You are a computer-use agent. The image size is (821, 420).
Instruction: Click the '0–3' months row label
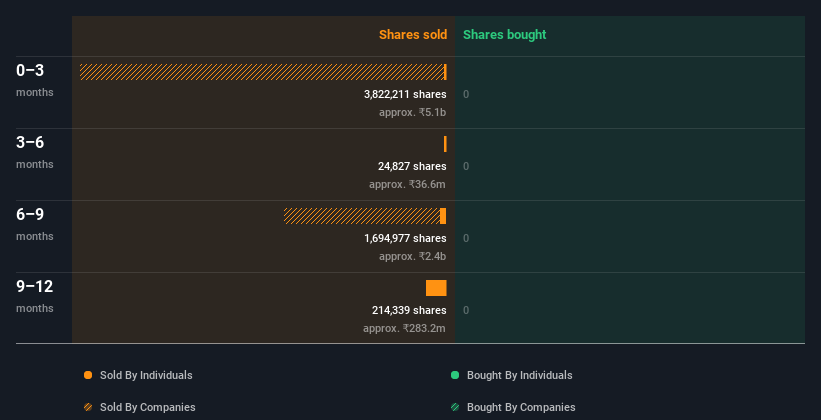[30, 71]
